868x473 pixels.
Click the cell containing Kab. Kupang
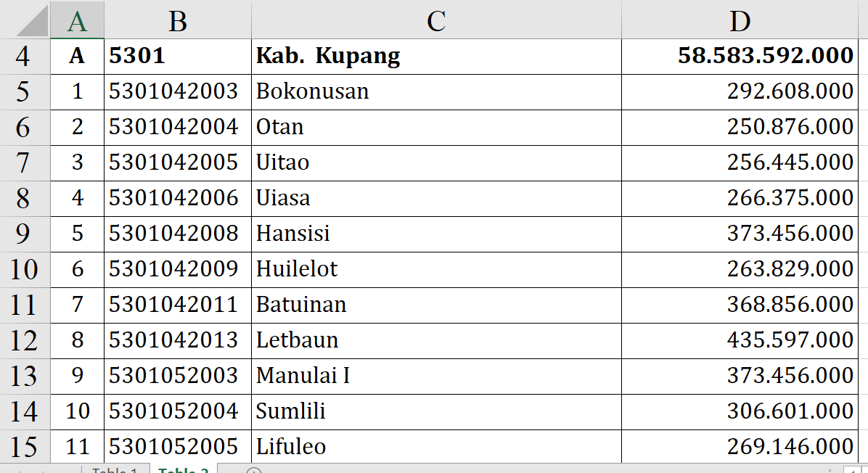point(436,57)
